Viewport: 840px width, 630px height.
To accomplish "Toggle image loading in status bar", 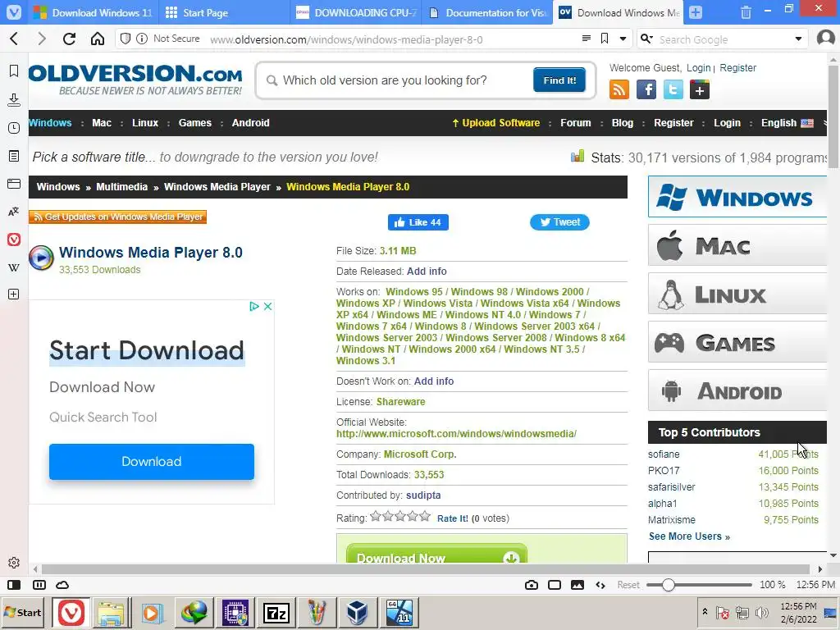I will tap(577, 585).
